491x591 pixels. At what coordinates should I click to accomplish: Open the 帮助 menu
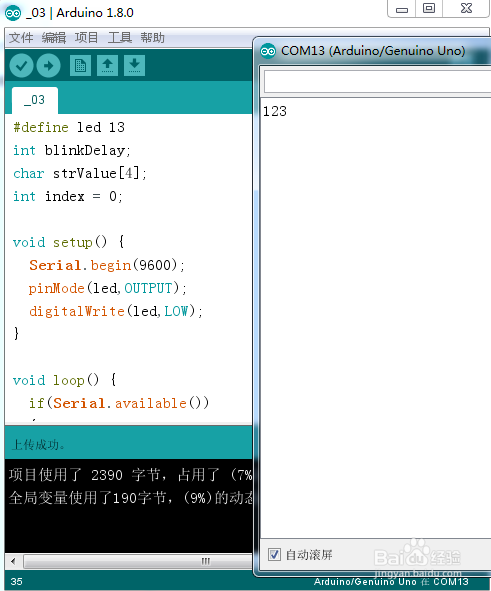[152, 38]
